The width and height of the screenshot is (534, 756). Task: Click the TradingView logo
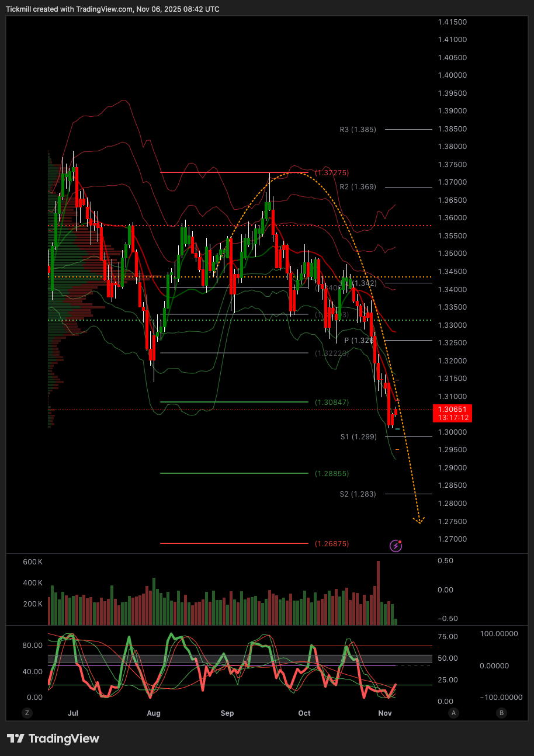click(53, 738)
